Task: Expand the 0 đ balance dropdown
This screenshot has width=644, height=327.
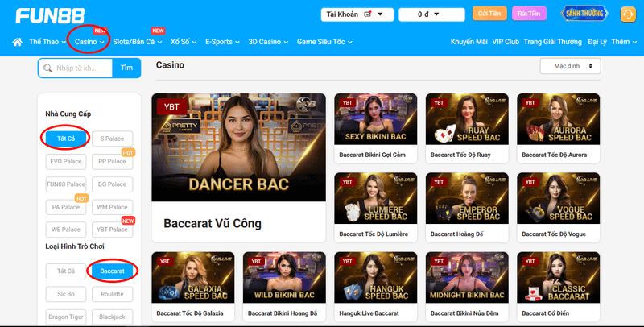Action: coord(431,14)
